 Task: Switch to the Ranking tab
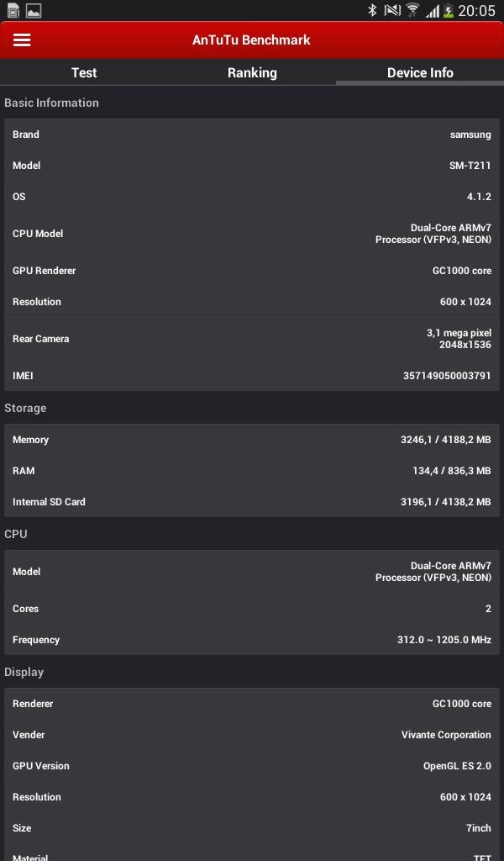pos(252,72)
